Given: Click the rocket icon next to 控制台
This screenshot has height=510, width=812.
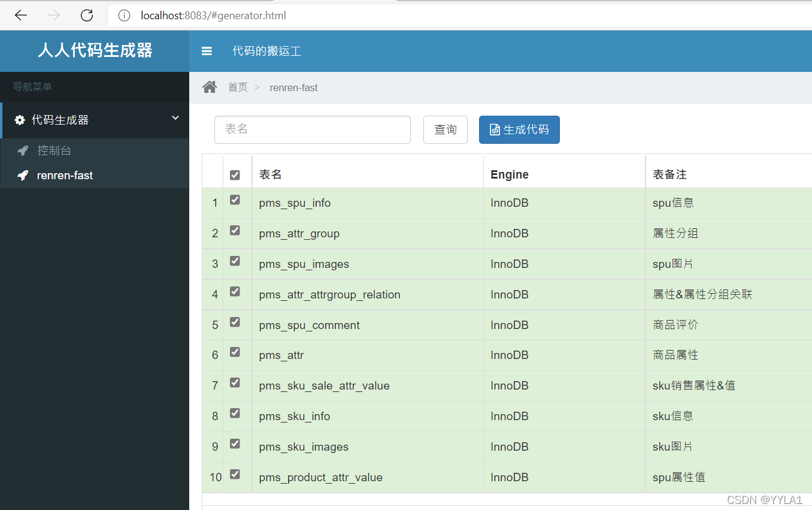Looking at the screenshot, I should coord(23,150).
